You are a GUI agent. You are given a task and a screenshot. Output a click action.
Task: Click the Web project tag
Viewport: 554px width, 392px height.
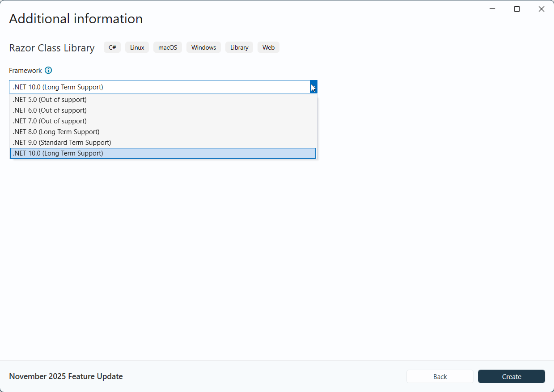(268, 47)
